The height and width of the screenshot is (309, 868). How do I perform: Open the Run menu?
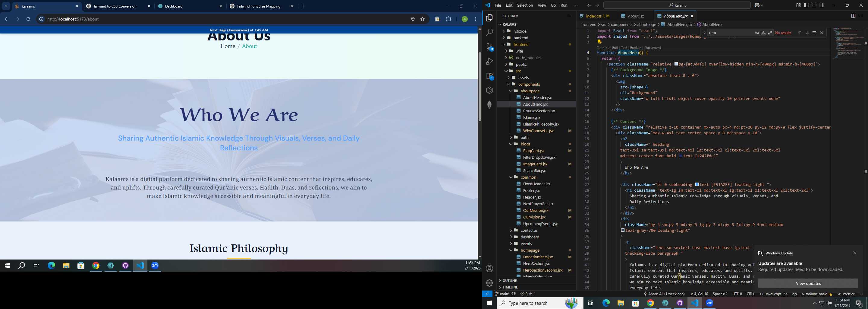point(564,5)
